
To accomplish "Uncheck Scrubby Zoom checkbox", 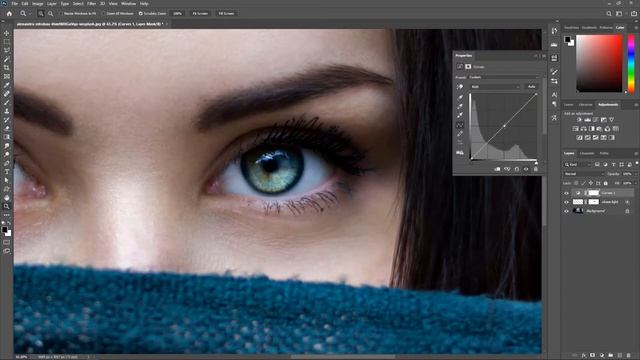I will click(x=140, y=13).
